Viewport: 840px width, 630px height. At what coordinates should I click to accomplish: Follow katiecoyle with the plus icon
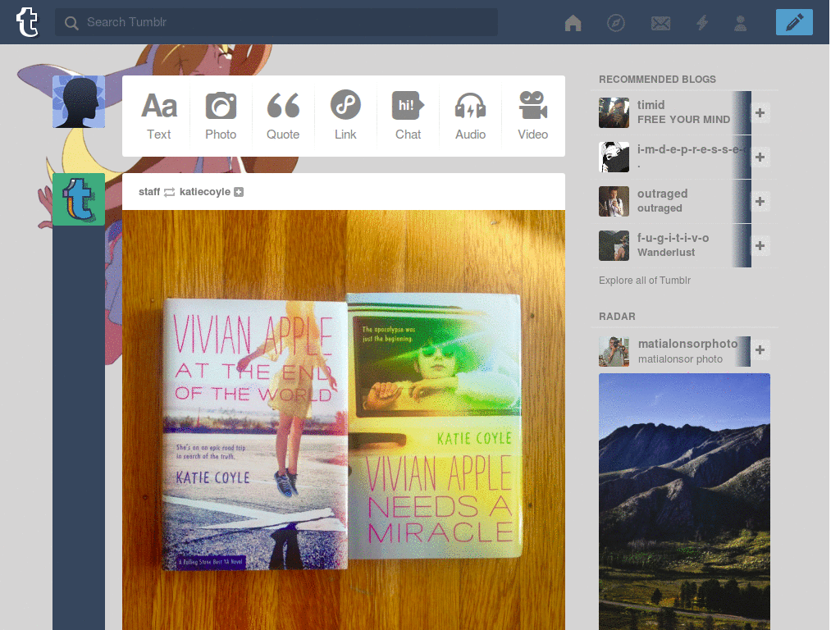click(x=239, y=192)
